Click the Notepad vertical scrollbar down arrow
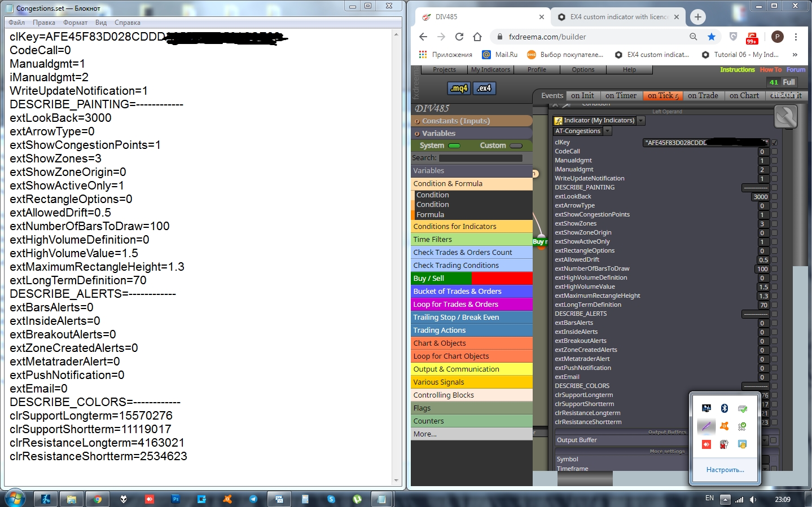 (396, 481)
